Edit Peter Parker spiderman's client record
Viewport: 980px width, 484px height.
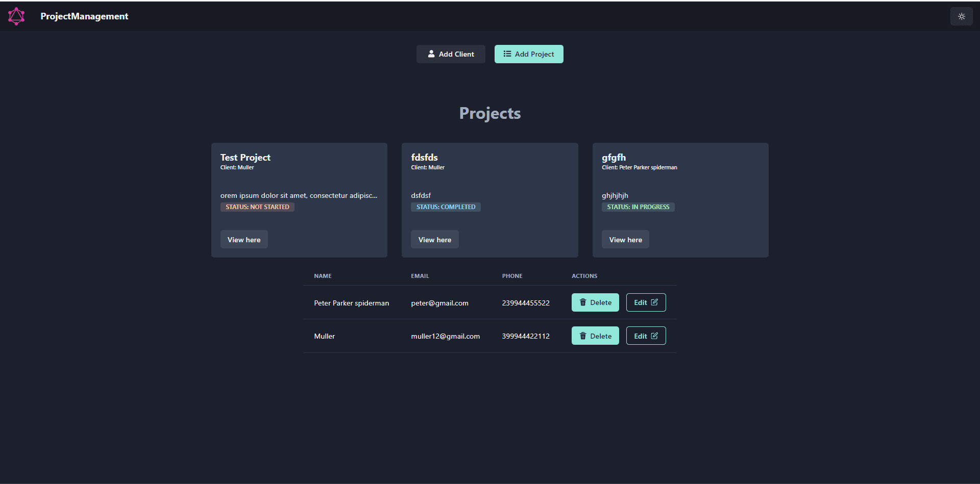tap(646, 302)
